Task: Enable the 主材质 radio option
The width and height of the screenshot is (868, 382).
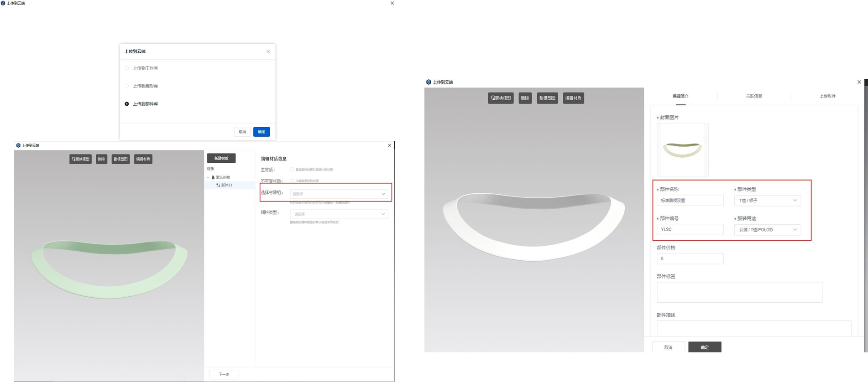Action: coord(292,170)
